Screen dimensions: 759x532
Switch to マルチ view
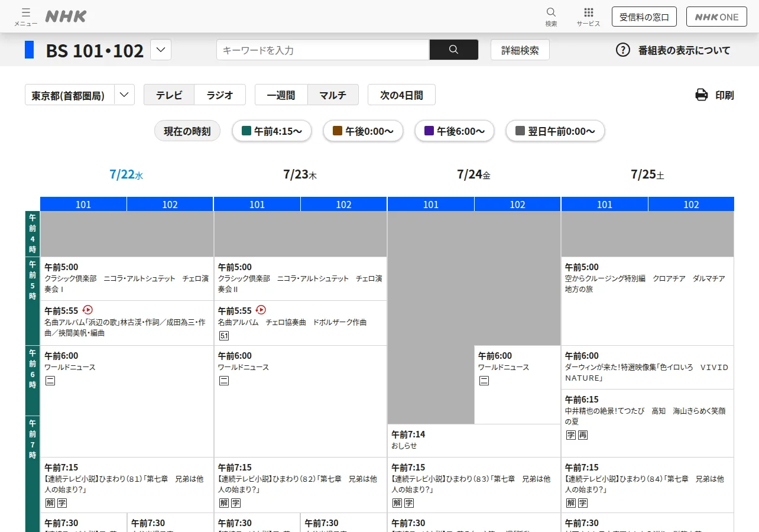coord(333,95)
